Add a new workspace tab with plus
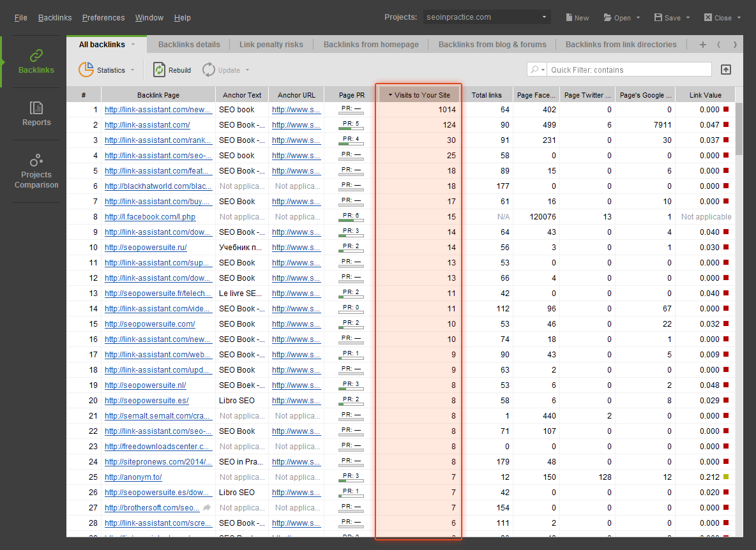756x550 pixels. (x=702, y=44)
